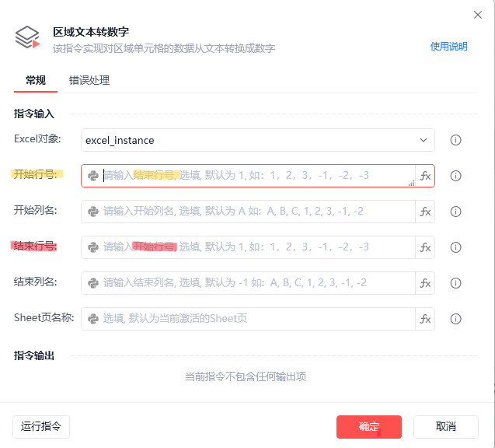Show info tooltip for Sheet页名称
Image resolution: width=495 pixels, height=448 pixels.
[456, 319]
